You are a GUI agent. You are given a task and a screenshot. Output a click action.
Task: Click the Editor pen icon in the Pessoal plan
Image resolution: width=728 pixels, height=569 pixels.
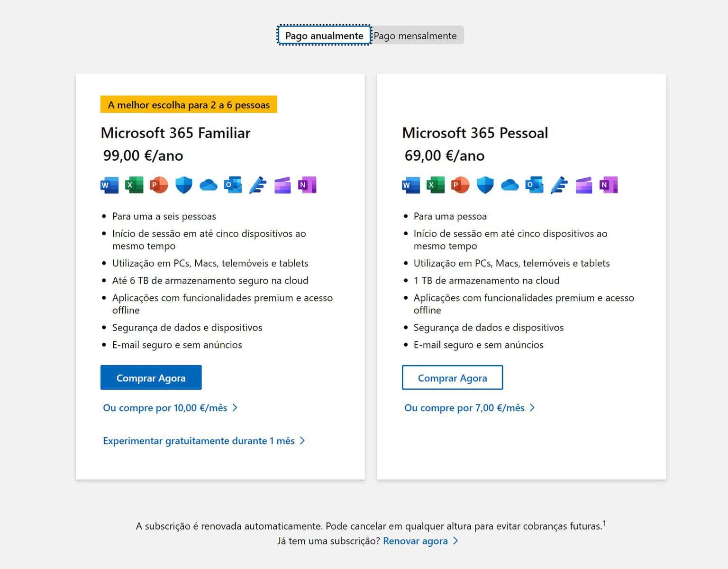559,185
